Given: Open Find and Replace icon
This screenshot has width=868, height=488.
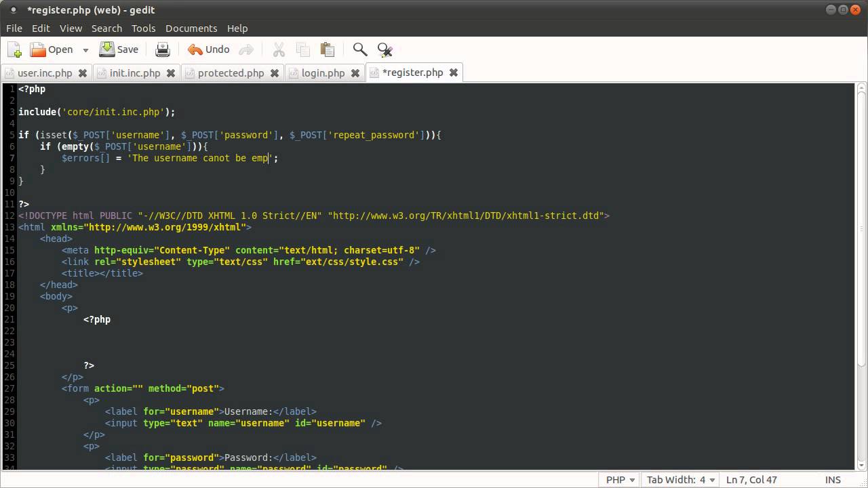Looking at the screenshot, I should tap(385, 49).
